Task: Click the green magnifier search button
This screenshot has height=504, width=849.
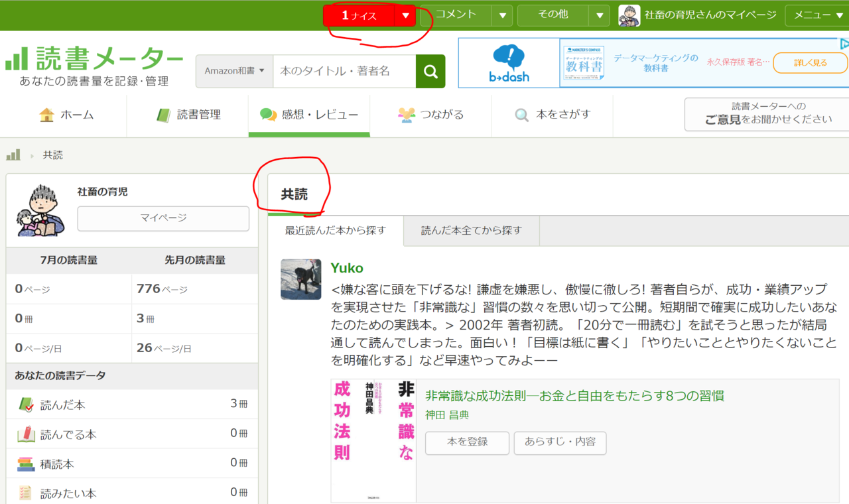Action: pyautogui.click(x=430, y=71)
